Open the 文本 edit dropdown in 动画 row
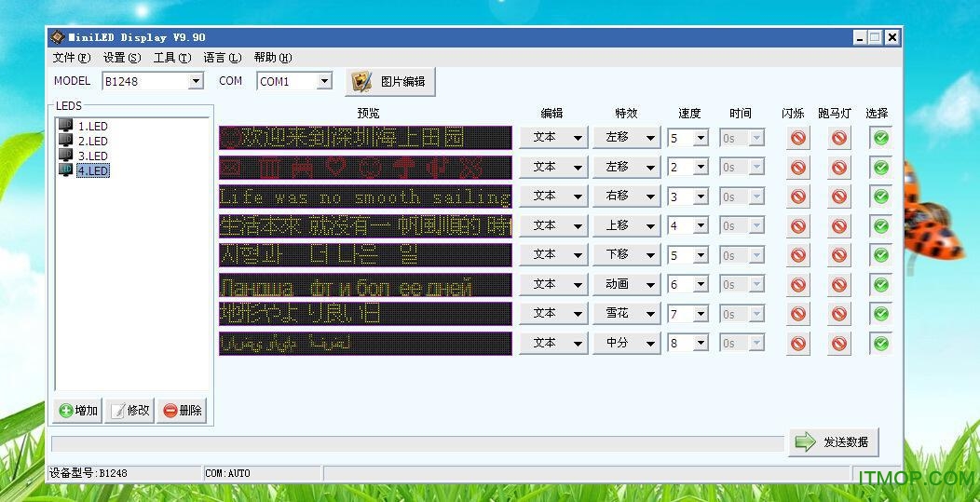This screenshot has width=980, height=502. (553, 284)
